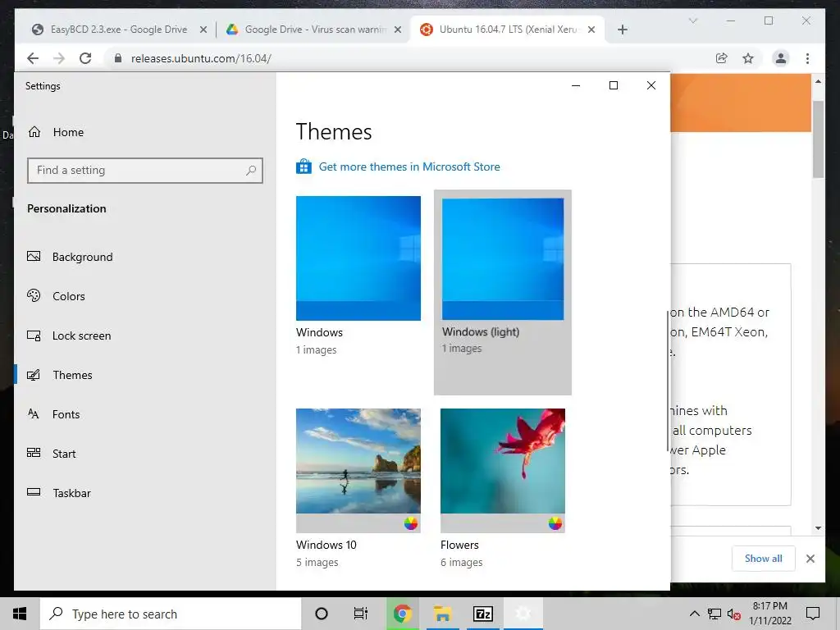Close the Ubuntu 16.04.7 tab

tap(591, 30)
